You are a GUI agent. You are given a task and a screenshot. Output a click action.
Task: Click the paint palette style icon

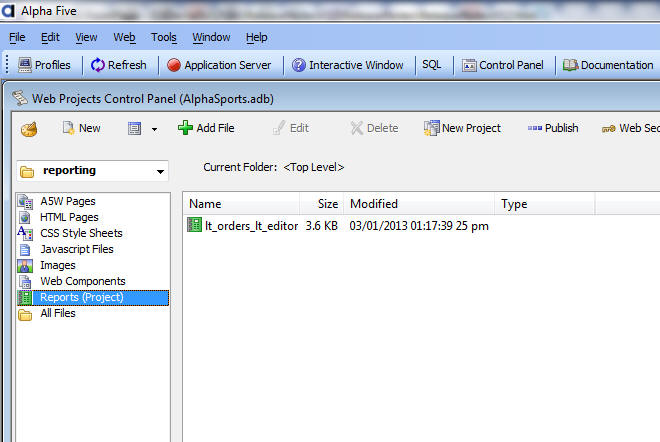[29, 129]
